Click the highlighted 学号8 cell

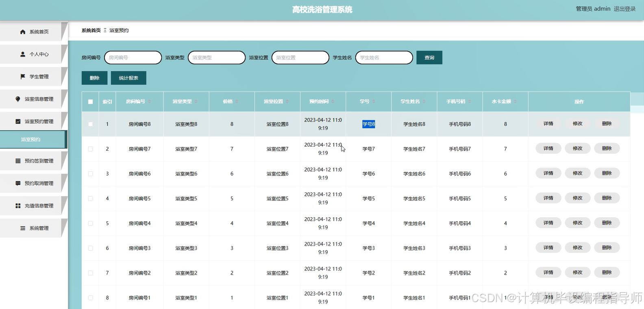click(x=369, y=124)
